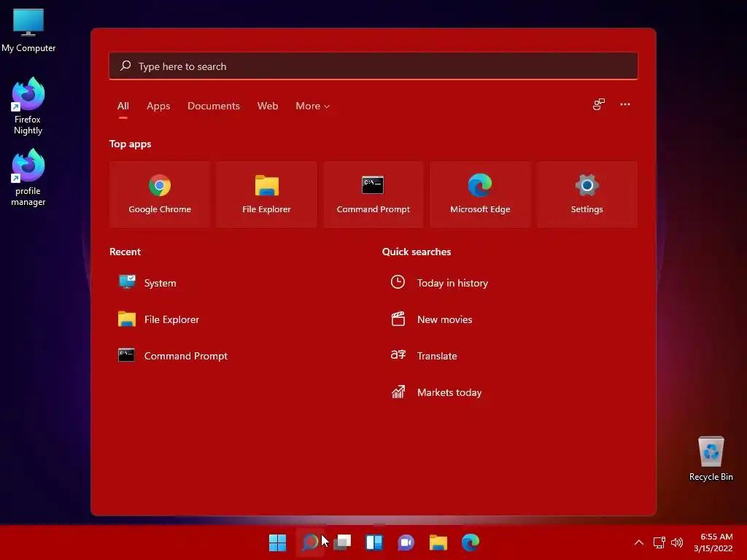
Task: Open search feedback icon next to options
Action: pyautogui.click(x=599, y=104)
